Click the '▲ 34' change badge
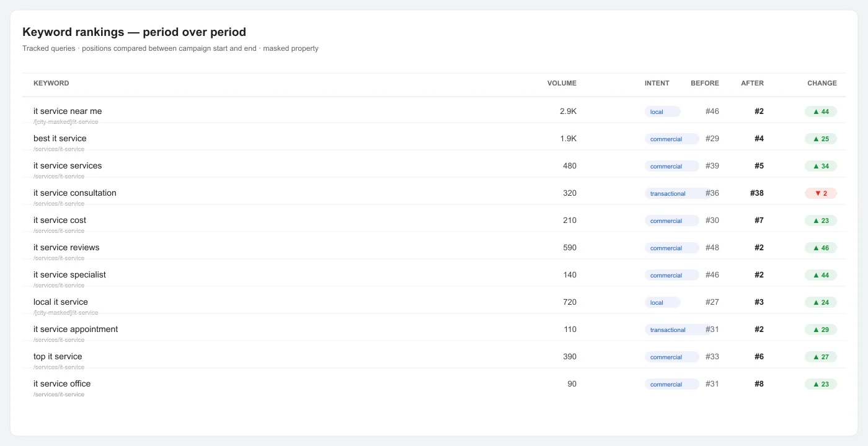Screen dimensions: 868x446 (x=821, y=166)
